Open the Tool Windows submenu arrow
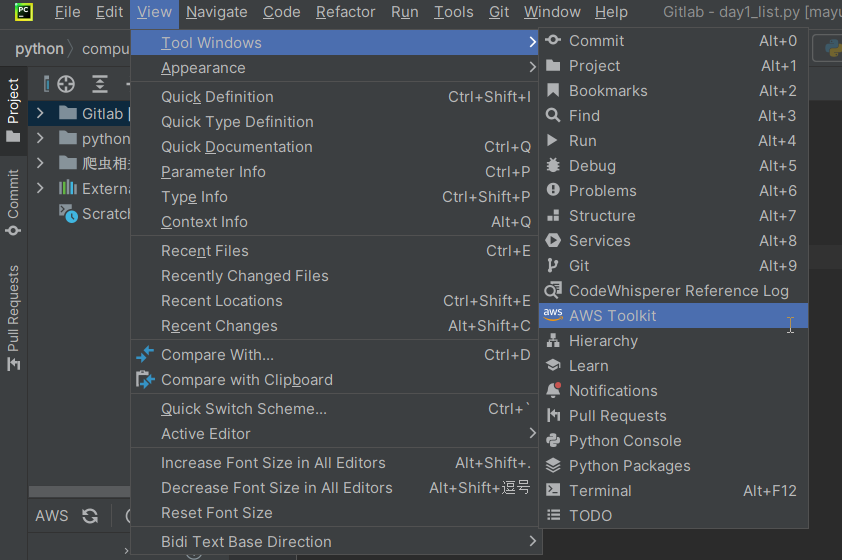 click(x=532, y=42)
